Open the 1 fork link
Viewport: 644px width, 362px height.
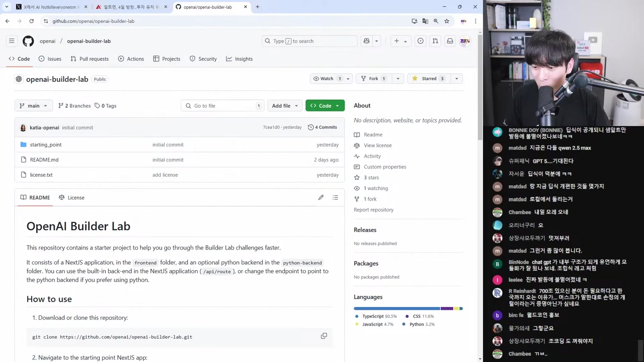370,199
